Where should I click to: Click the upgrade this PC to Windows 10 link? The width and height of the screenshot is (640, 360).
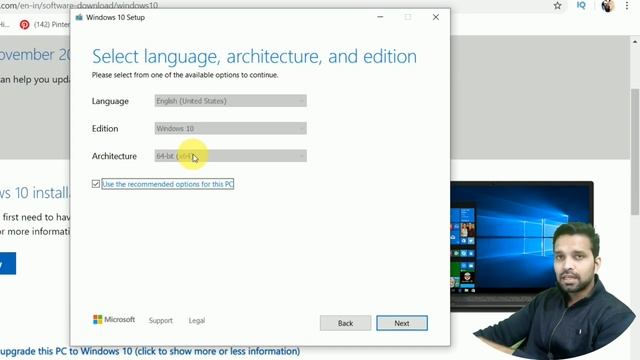point(150,351)
